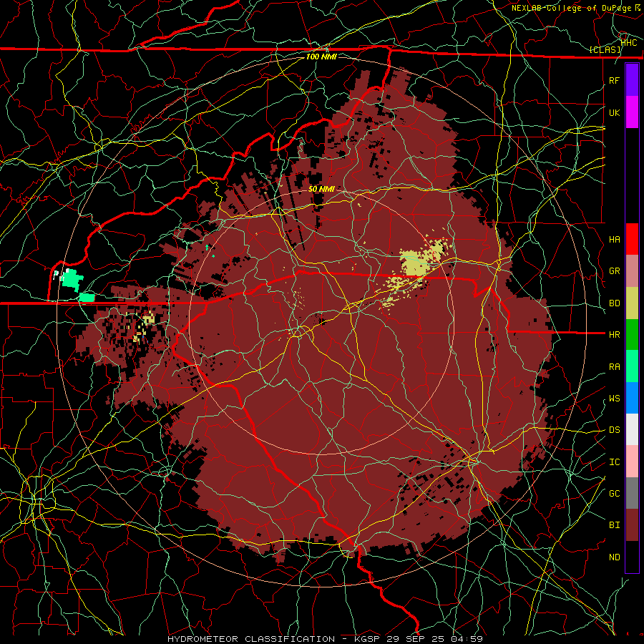Click the large yellow BD echo patch
The width and height of the screenshot is (644, 644).
[416, 263]
